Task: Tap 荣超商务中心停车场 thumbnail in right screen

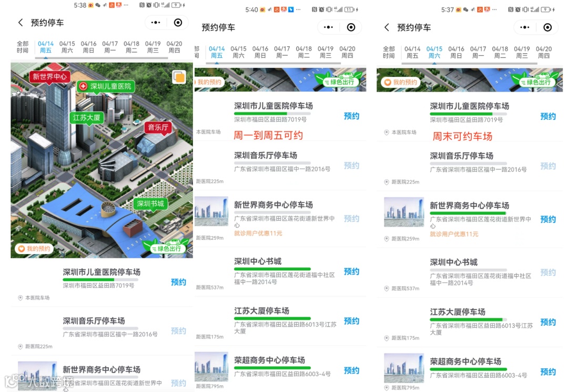Action: point(404,368)
